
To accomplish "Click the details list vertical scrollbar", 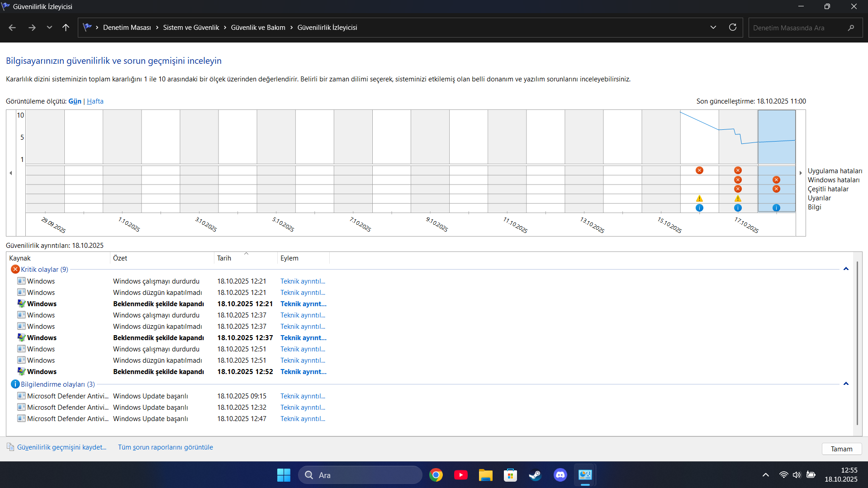I will [x=857, y=344].
